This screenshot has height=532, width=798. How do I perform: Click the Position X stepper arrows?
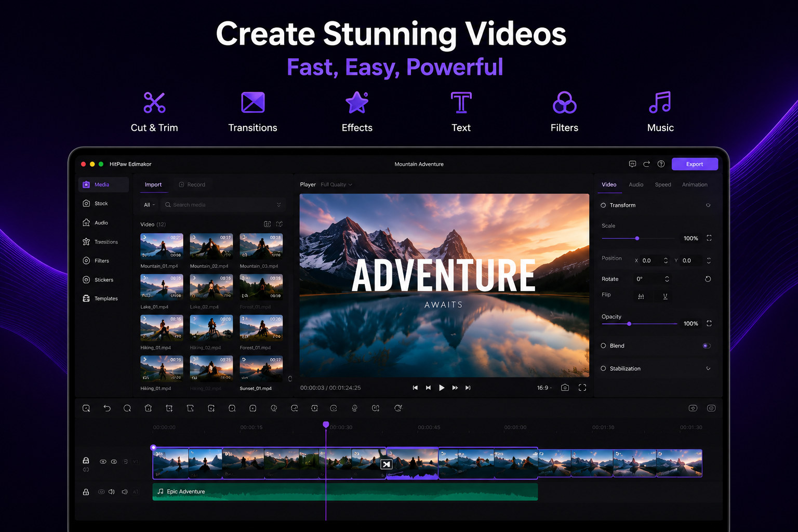tap(666, 260)
